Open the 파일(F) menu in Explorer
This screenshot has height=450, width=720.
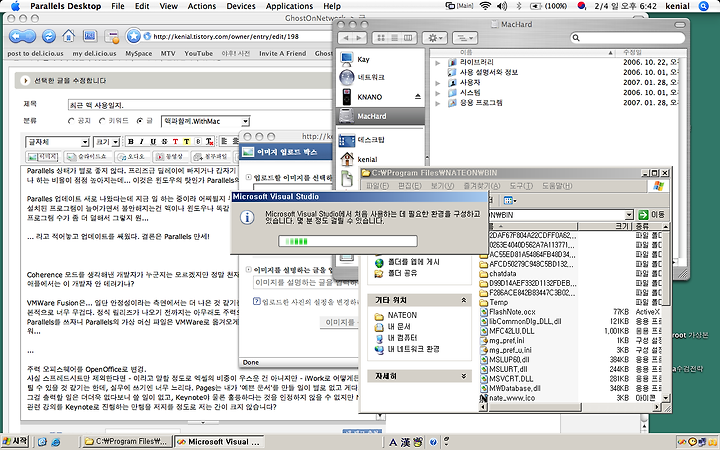tap(377, 186)
